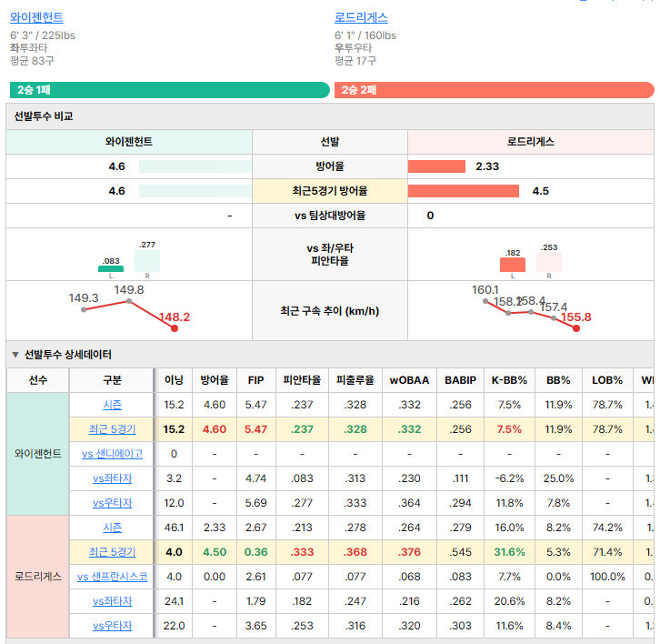Viewport: 660px width, 644px height.
Task: Click the FIP column header
Action: click(256, 380)
